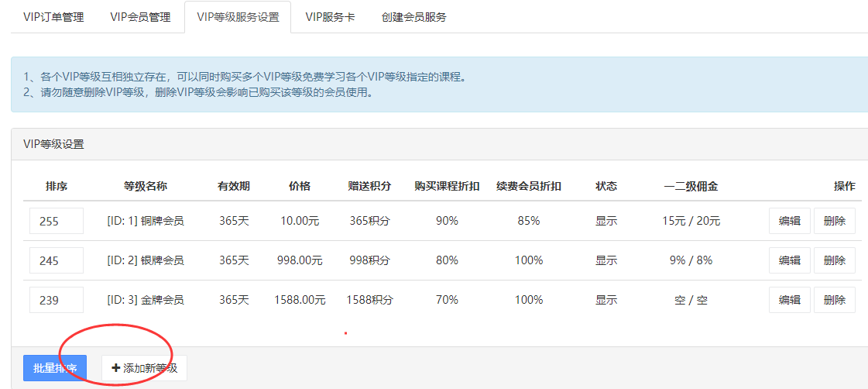Click the 添加新等级 button
Screen dimensions: 868x389
point(145,368)
